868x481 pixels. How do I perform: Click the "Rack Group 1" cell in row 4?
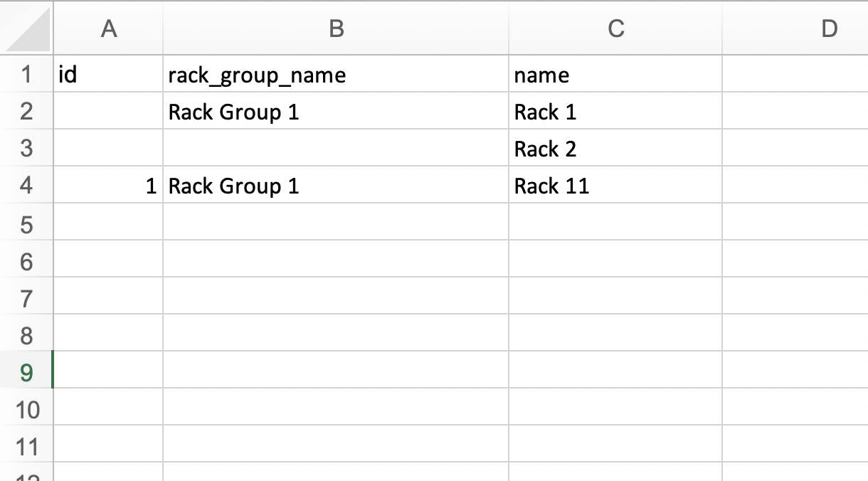(x=336, y=185)
